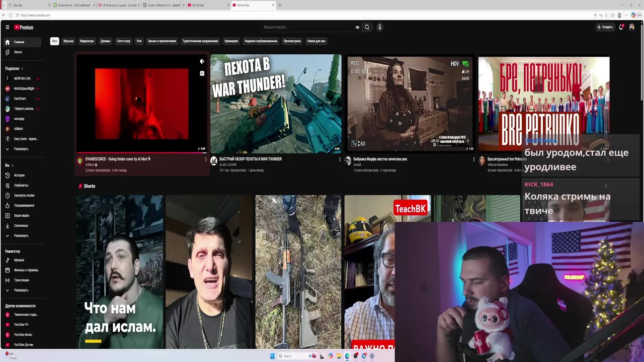Open the Что нам дал ислам short
The width and height of the screenshot is (644, 362).
tap(120, 272)
